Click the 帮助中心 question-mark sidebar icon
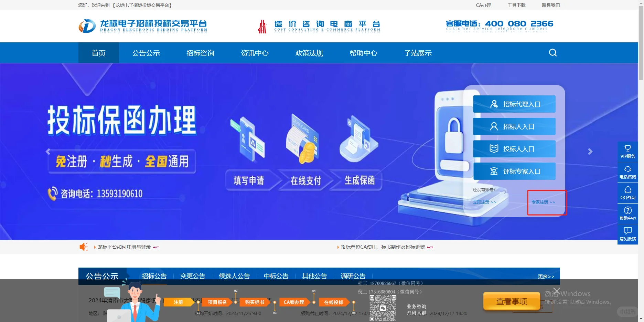Viewport: 644px width, 322px height. coord(627,213)
